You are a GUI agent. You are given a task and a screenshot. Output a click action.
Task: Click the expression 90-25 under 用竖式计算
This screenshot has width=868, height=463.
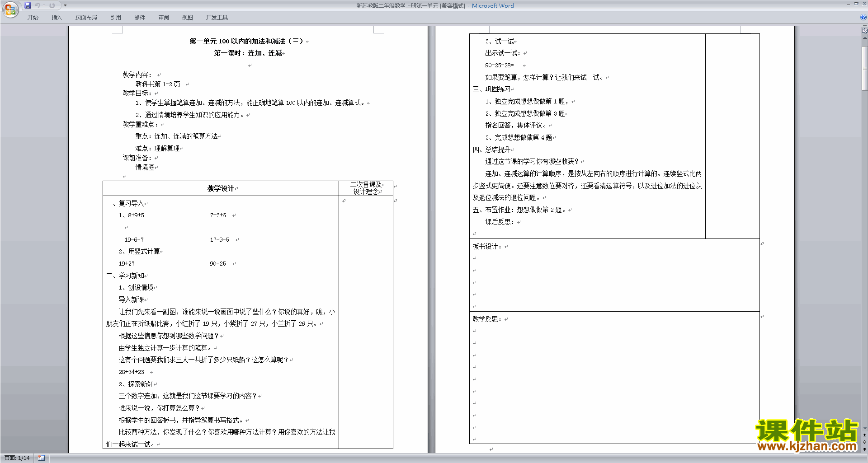[218, 263]
